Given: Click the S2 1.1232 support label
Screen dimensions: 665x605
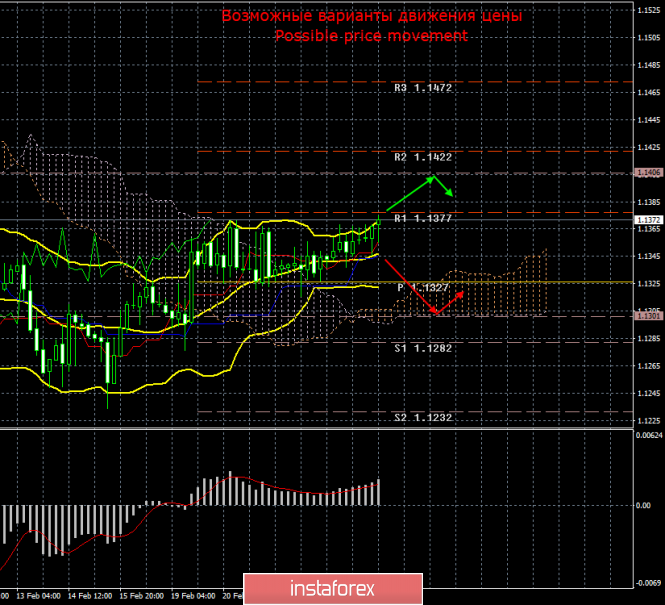Looking at the screenshot, I should tap(423, 418).
